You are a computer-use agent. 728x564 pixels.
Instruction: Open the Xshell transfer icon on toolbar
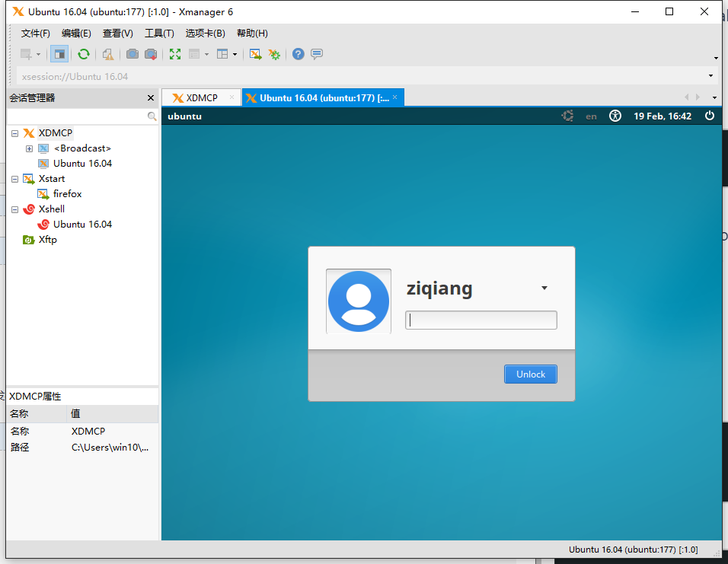[x=255, y=54]
